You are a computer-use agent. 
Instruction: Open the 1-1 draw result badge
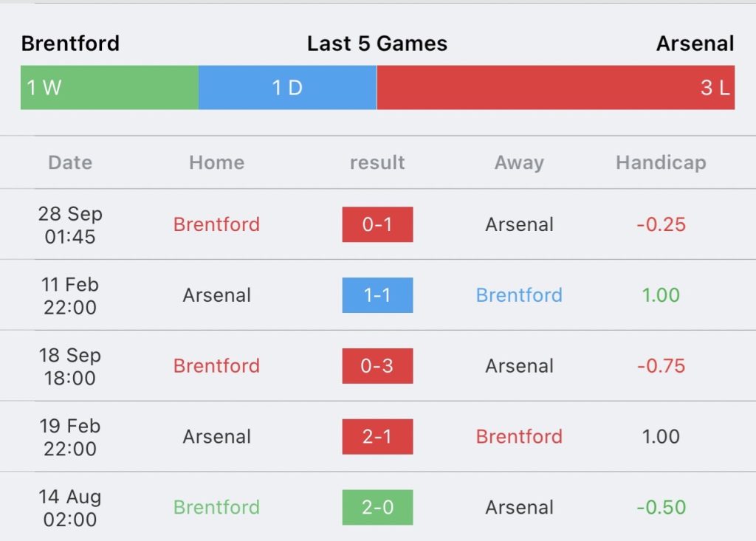pos(377,295)
